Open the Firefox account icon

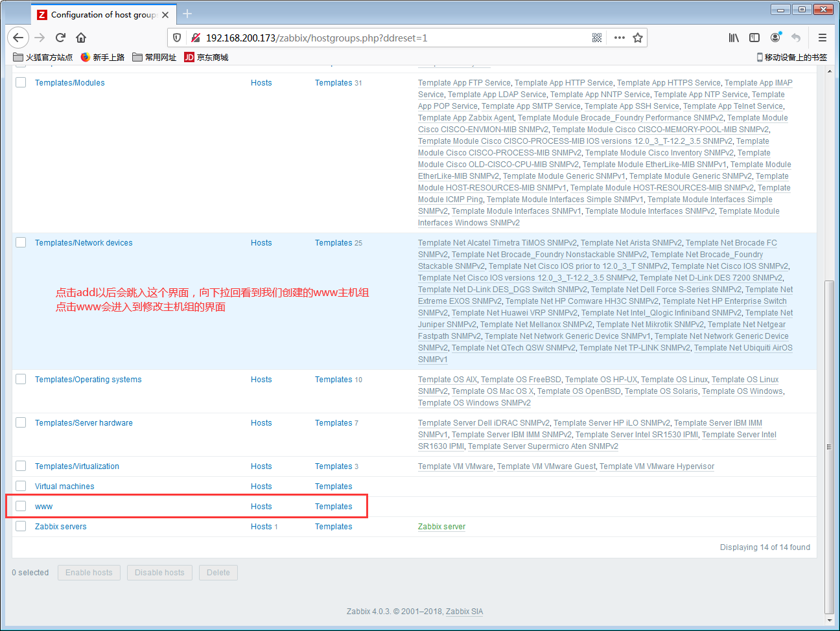tap(775, 38)
